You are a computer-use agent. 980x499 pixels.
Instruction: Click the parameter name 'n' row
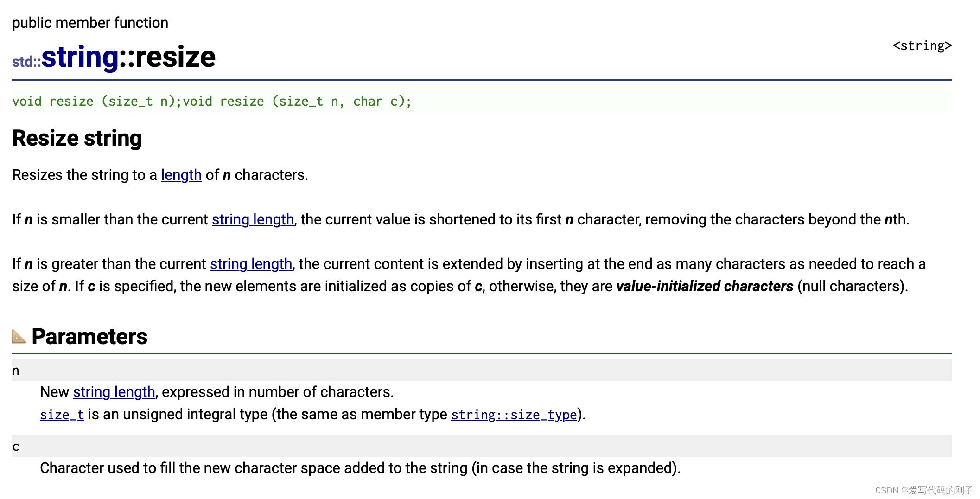[482, 370]
